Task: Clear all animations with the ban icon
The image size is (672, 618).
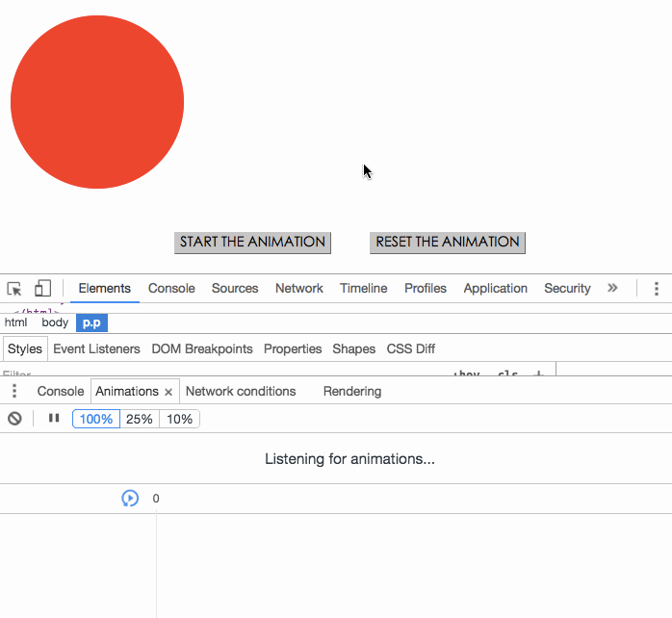Action: click(x=14, y=419)
